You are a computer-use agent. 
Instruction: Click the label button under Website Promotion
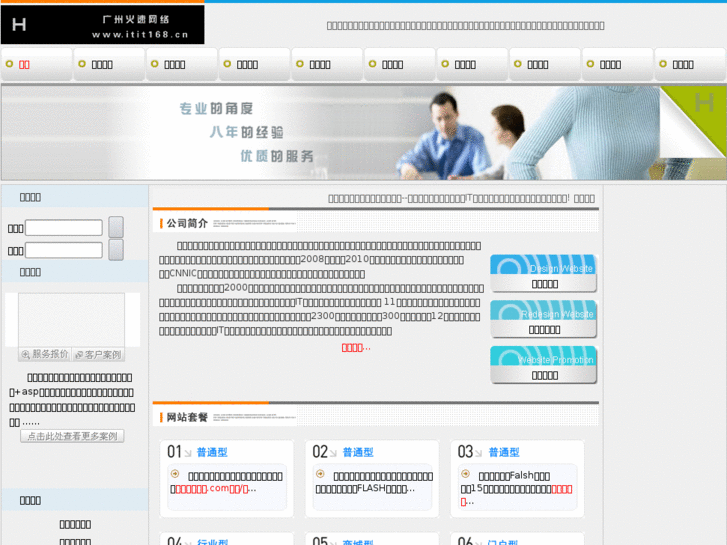click(544, 375)
